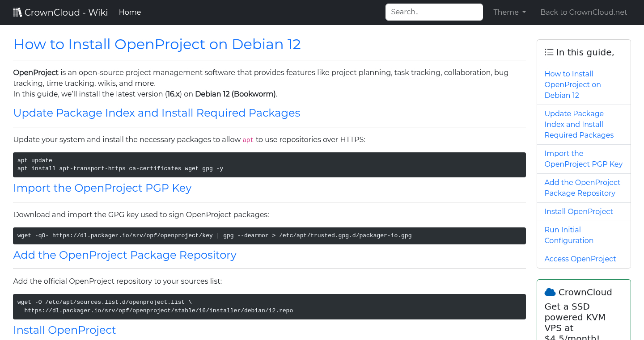Open sidebar link 'Import the OpenProject PGP Key'

pos(583,159)
